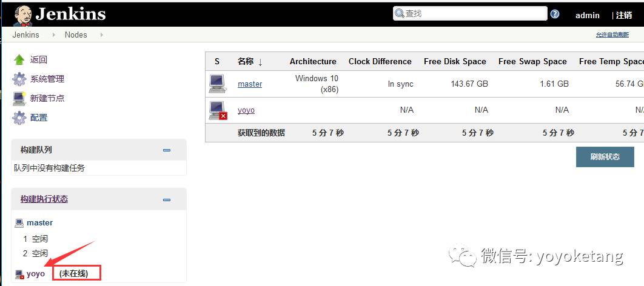This screenshot has width=644, height=286.
Task: Click the search box with 查找 placeholder
Action: (x=471, y=13)
